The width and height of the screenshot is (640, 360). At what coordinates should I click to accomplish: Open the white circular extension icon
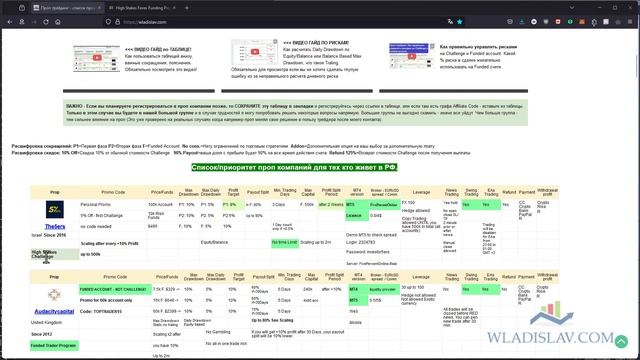[x=534, y=22]
